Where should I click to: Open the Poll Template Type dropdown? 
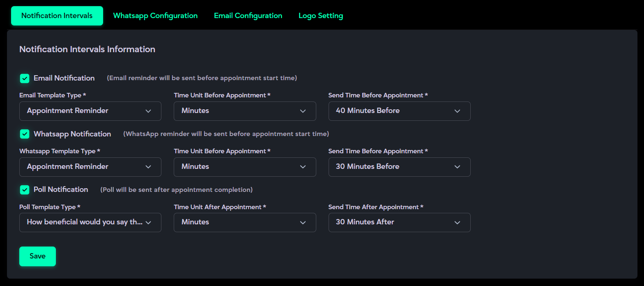click(90, 222)
